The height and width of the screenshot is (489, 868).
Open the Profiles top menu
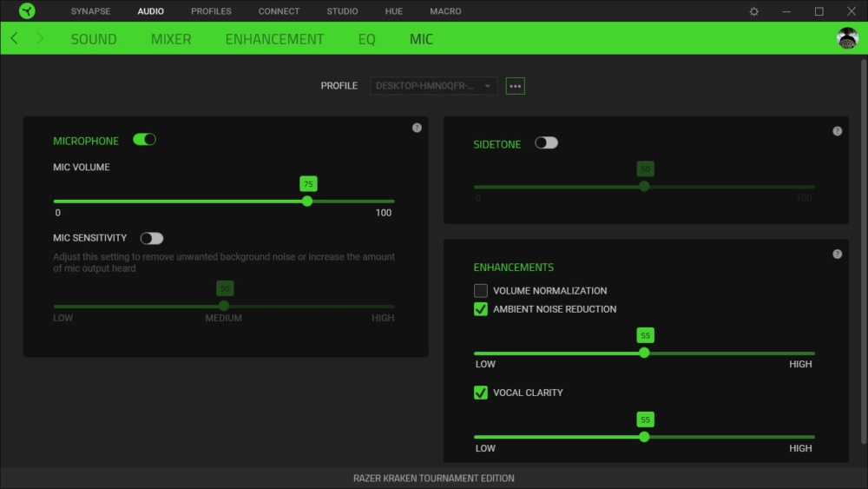click(211, 11)
